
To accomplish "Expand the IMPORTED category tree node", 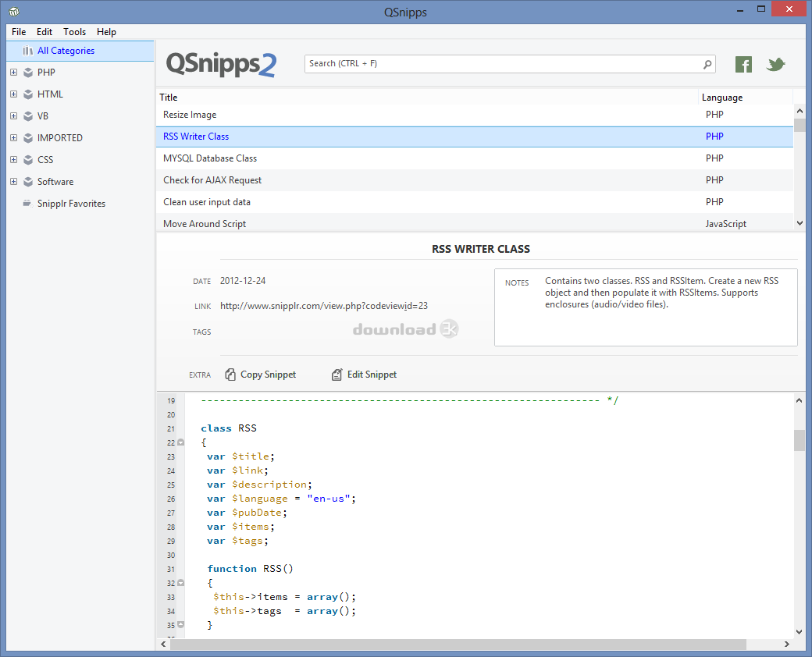I will click(13, 138).
